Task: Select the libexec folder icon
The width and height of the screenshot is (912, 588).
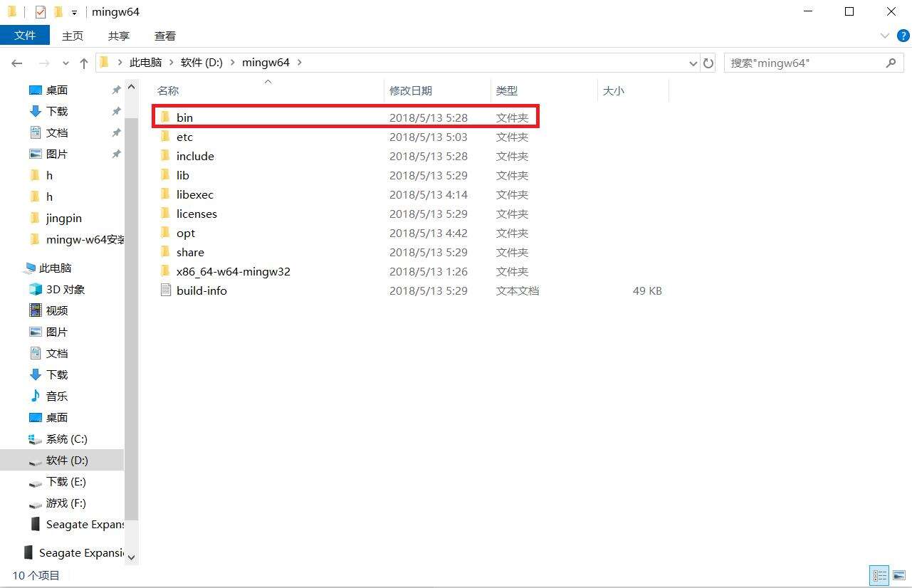Action: 166,194
